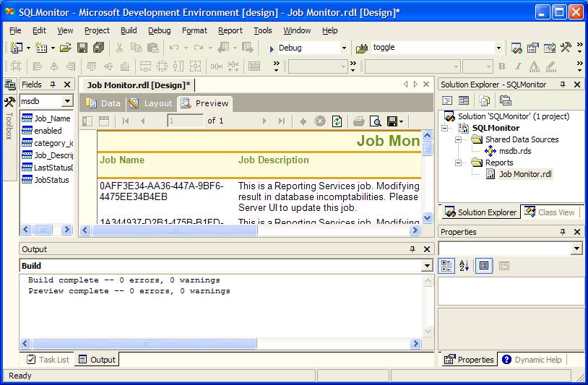This screenshot has height=385, width=588.
Task: Go to first page of report
Action: (126, 121)
